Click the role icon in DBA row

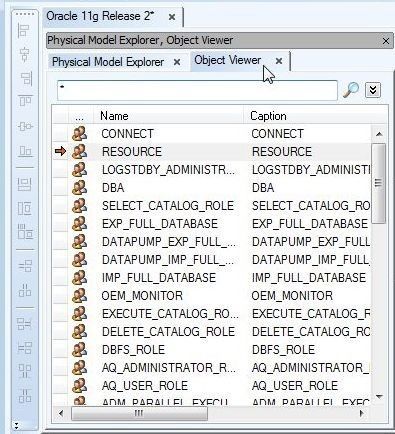tap(79, 188)
